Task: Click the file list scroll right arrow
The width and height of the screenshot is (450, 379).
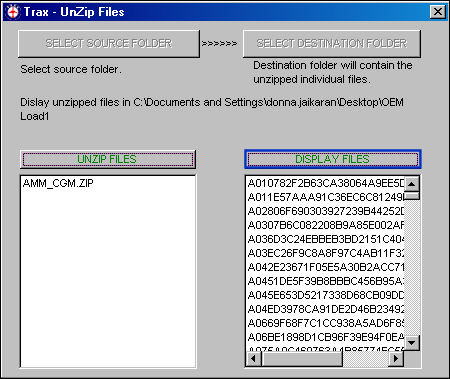Action: click(396, 359)
